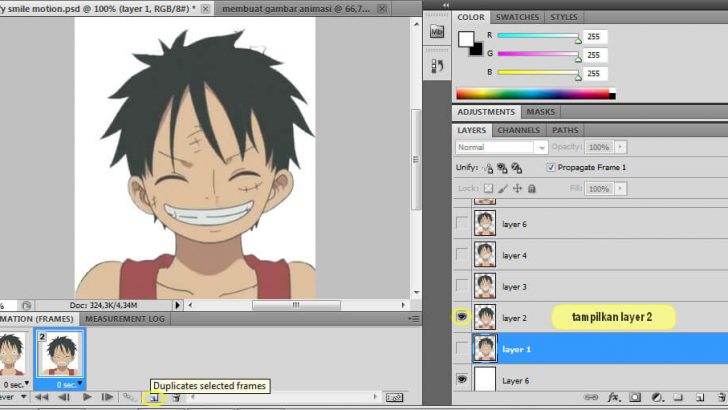Image resolution: width=728 pixels, height=410 pixels.
Task: Create a new layer
Action: [700, 397]
